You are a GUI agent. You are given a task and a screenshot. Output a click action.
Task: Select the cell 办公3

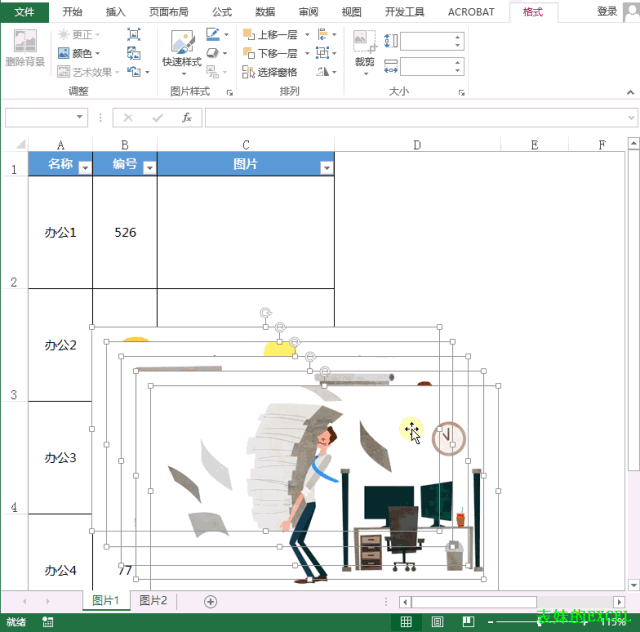[60, 458]
